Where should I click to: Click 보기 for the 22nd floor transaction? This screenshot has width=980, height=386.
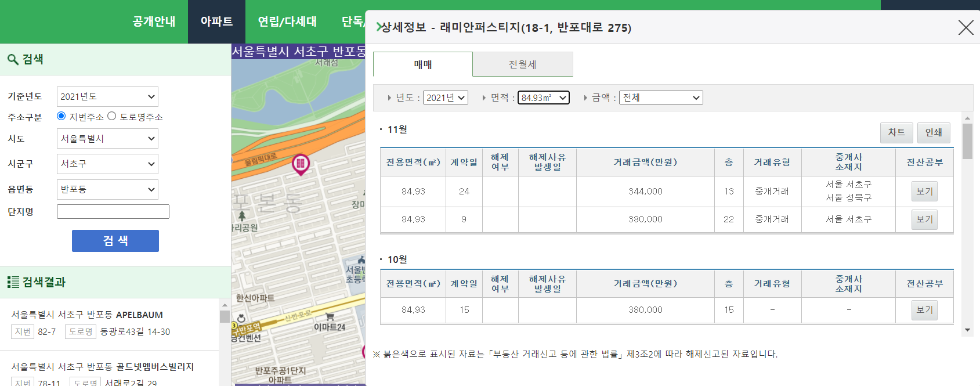924,219
